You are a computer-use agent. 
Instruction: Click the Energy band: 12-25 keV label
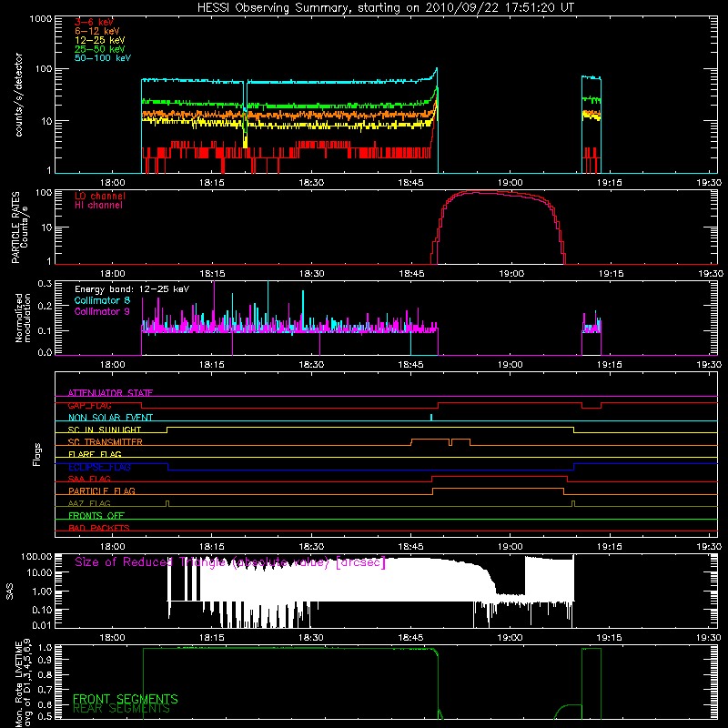[x=132, y=289]
